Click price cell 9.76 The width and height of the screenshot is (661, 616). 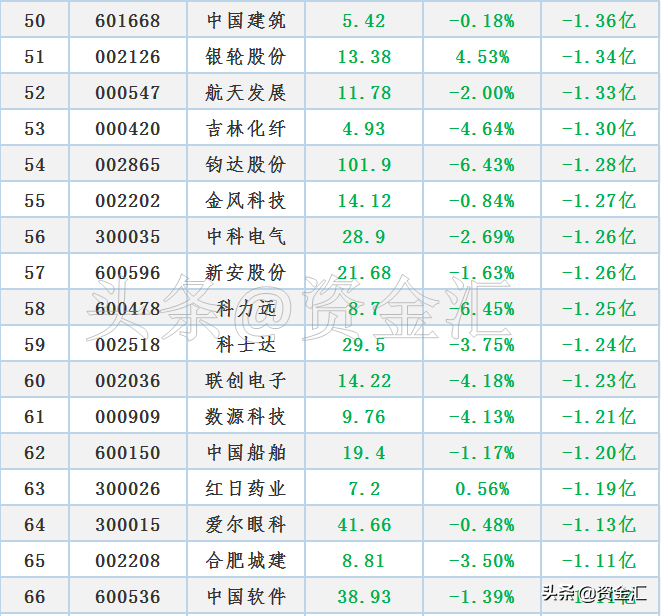(364, 417)
